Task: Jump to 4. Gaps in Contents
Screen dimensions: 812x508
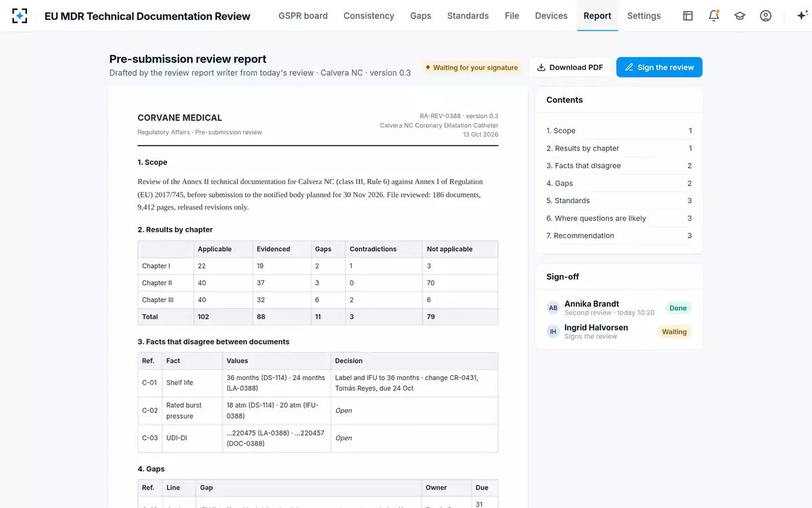Action: [x=619, y=184]
